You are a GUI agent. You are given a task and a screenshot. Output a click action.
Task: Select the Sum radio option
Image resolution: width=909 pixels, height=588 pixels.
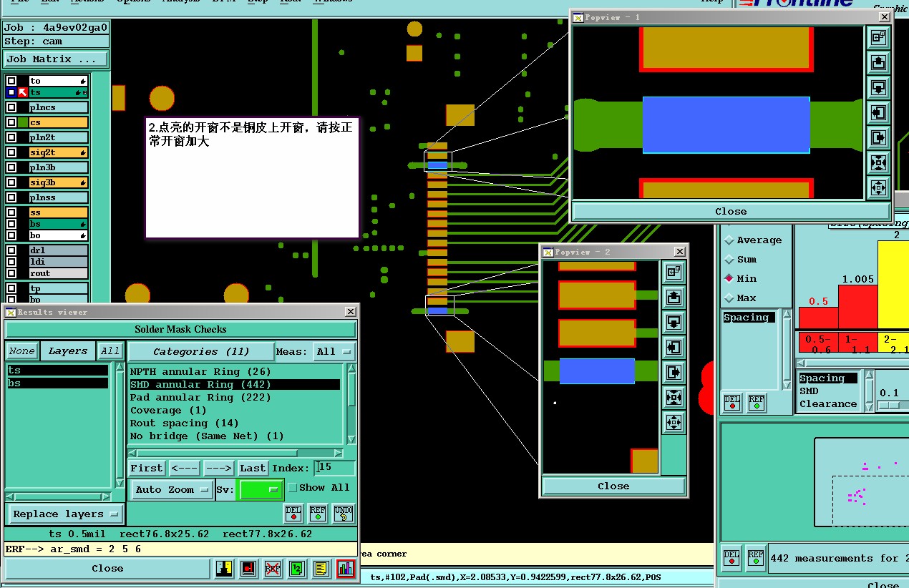click(x=729, y=259)
